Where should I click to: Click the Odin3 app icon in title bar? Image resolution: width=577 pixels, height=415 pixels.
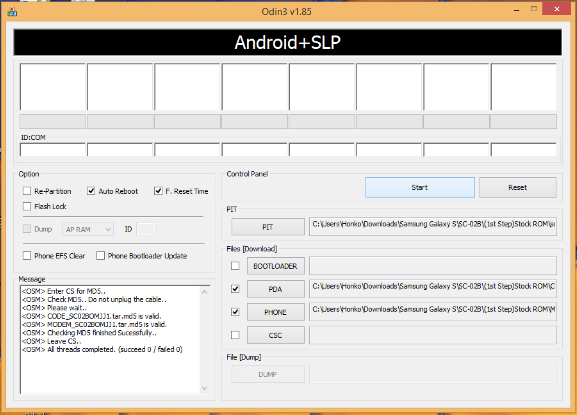[x=12, y=11]
